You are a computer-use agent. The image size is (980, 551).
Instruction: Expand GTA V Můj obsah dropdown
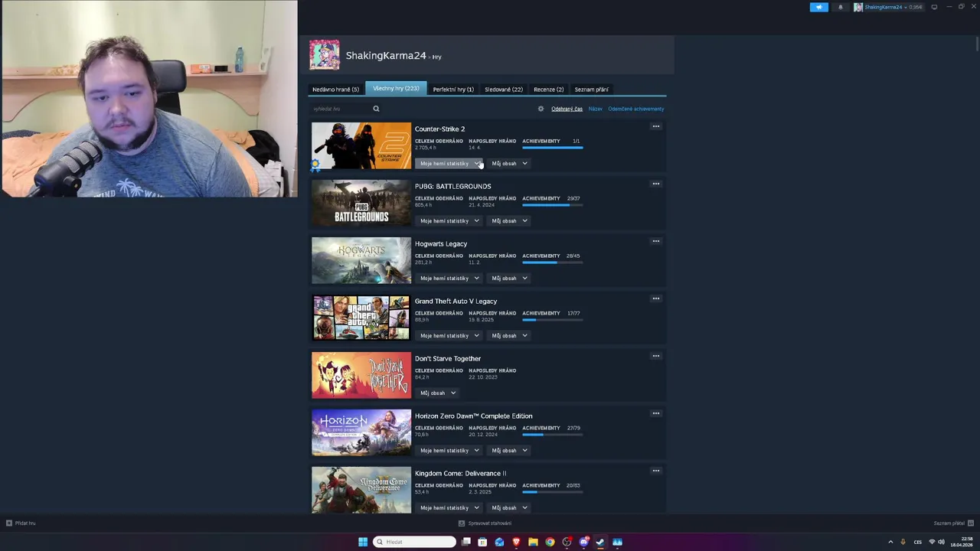click(x=509, y=335)
